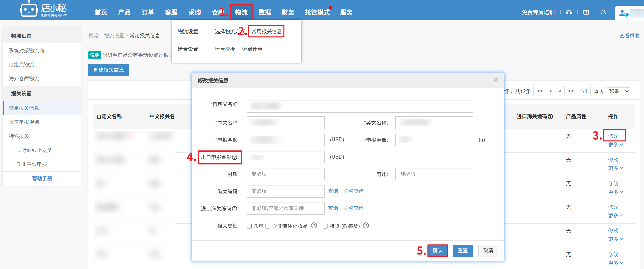Click the 确认 button
644x269 pixels.
click(x=437, y=251)
